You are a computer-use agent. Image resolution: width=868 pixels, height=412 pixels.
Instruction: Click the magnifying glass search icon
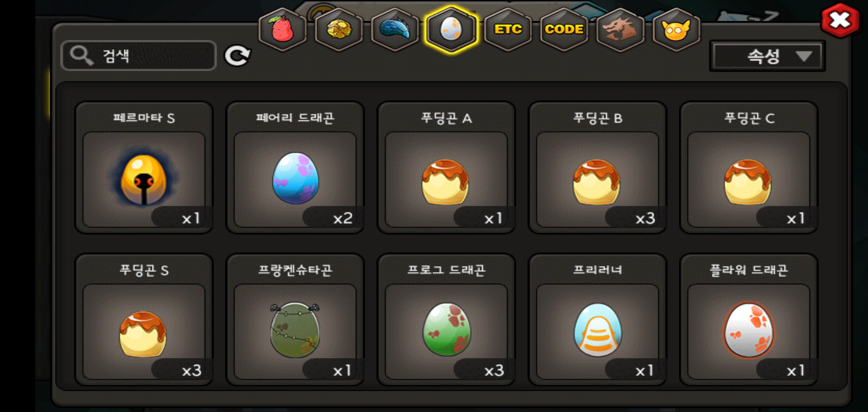[81, 56]
